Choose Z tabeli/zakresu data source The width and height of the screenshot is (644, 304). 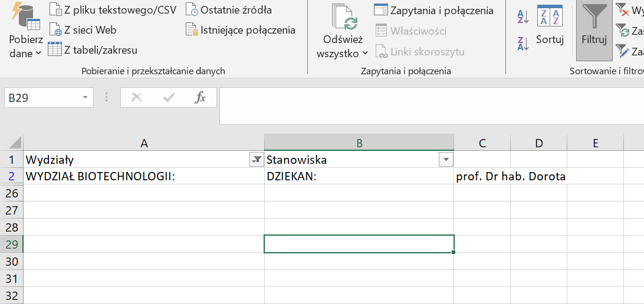[x=93, y=50]
